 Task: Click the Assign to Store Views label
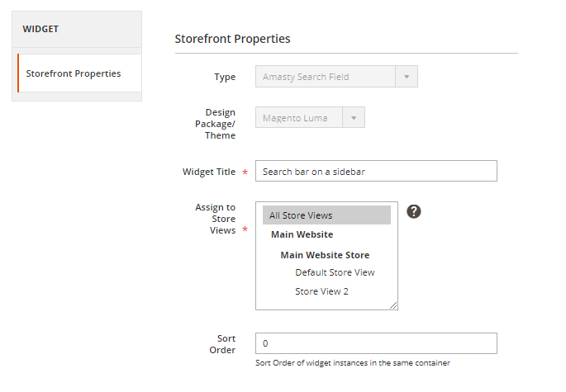tap(220, 219)
